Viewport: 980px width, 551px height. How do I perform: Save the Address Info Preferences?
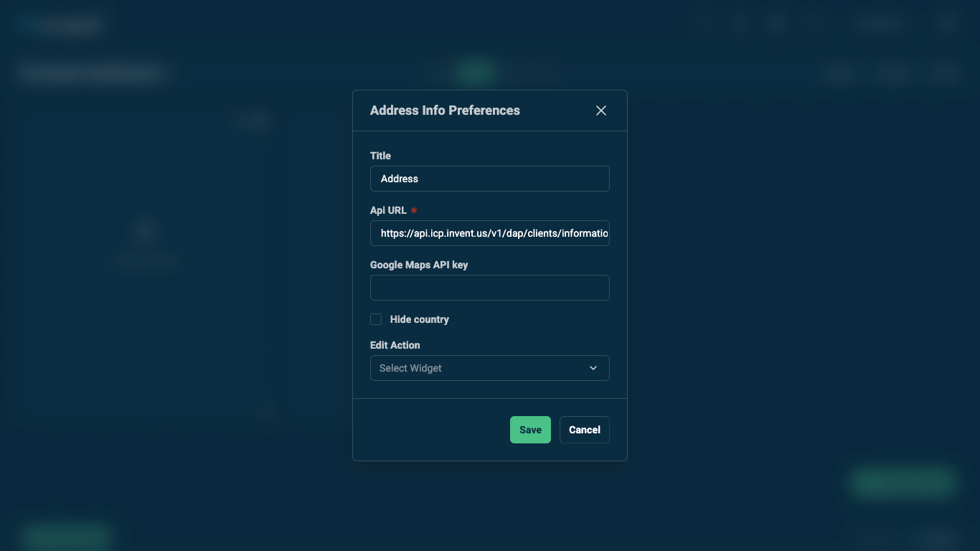point(530,430)
